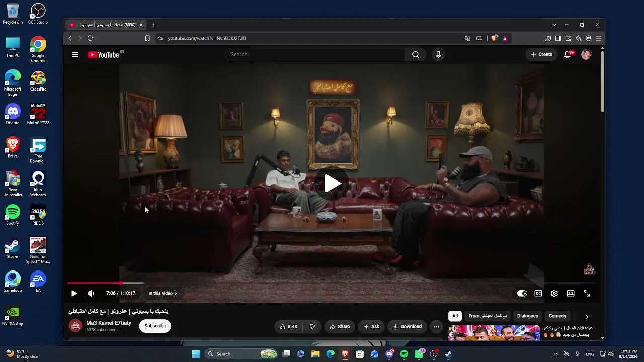
Task: Open the Brave VPN shield button
Action: pos(588,38)
